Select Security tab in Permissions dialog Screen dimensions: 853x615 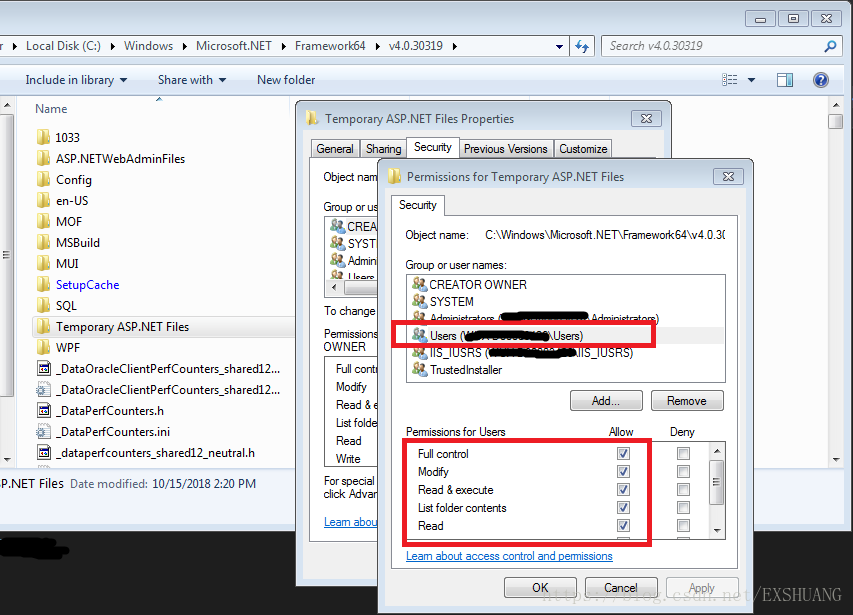pyautogui.click(x=418, y=205)
